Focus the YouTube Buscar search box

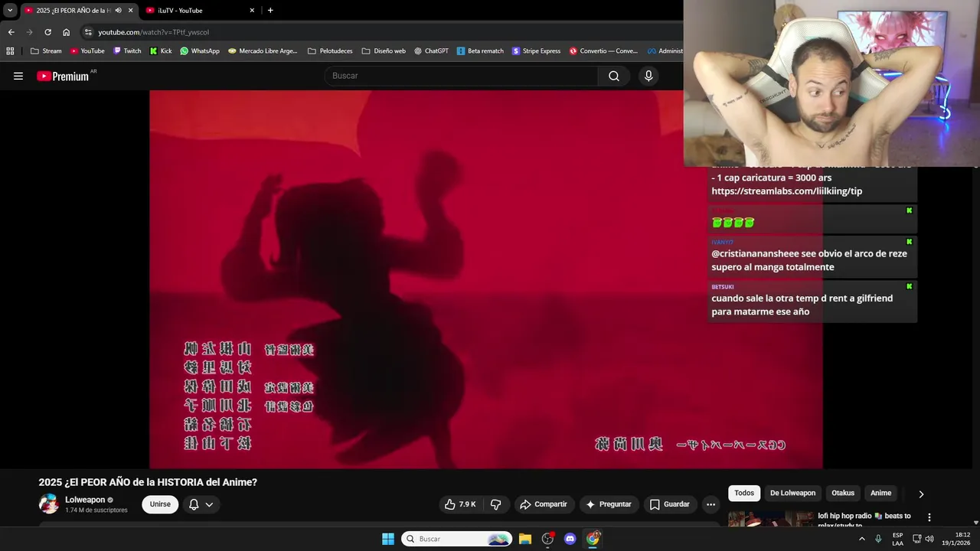(x=462, y=76)
